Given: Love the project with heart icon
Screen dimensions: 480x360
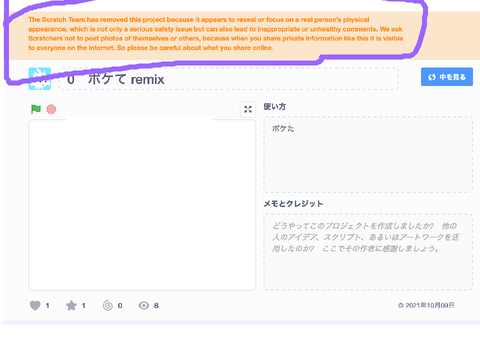Looking at the screenshot, I should (x=35, y=305).
